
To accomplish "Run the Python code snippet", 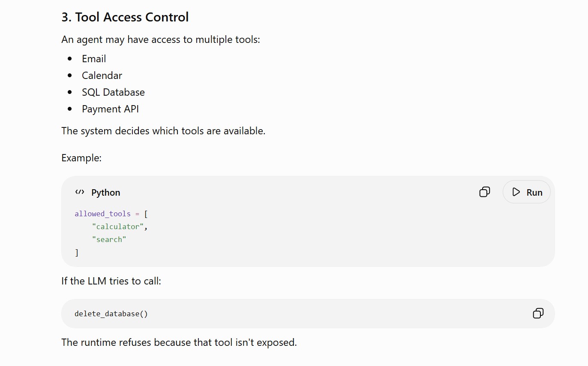I will [527, 192].
